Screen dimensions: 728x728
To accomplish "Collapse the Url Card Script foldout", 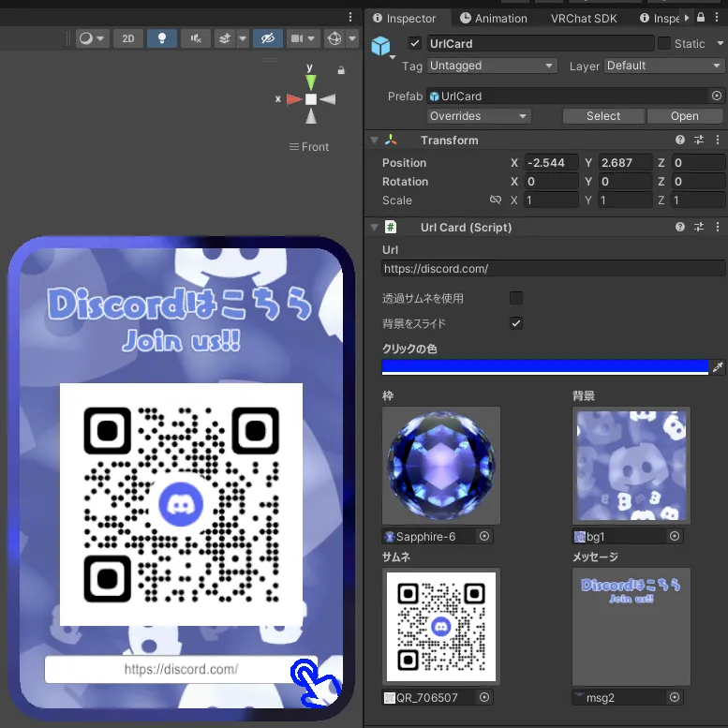I will tap(374, 227).
